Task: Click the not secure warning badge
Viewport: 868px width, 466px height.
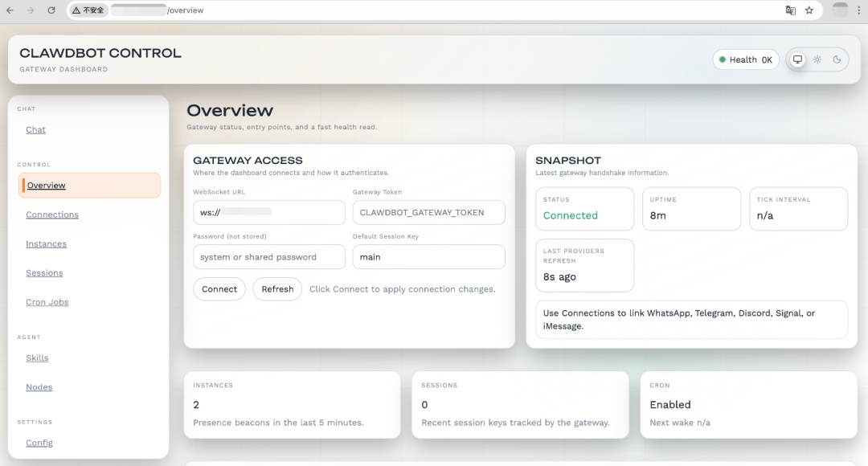Action: [x=88, y=10]
